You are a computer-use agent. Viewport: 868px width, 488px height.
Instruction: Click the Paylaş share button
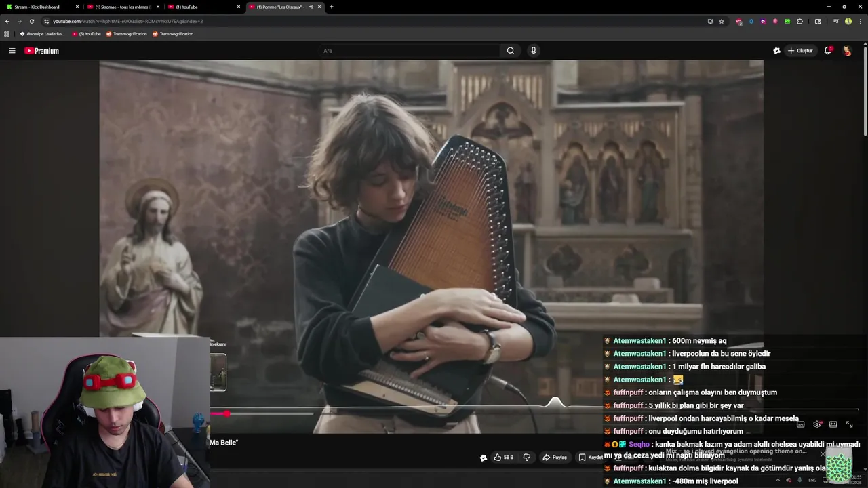tap(555, 457)
